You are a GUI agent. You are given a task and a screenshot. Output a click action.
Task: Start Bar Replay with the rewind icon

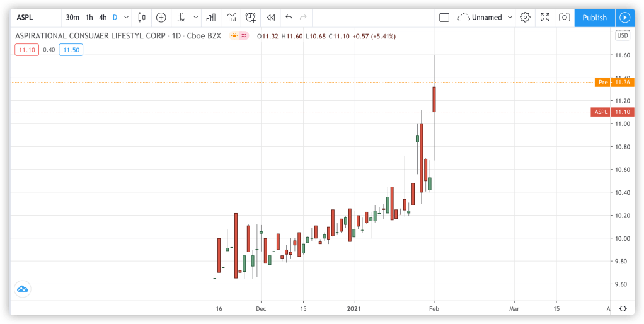point(271,18)
